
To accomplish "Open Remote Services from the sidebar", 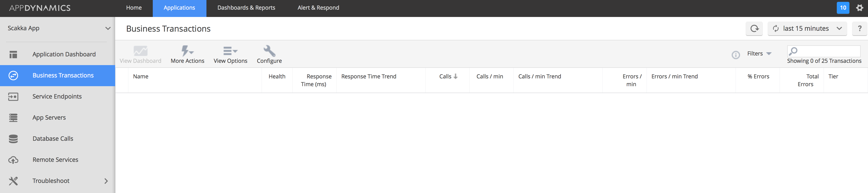I will pyautogui.click(x=55, y=160).
